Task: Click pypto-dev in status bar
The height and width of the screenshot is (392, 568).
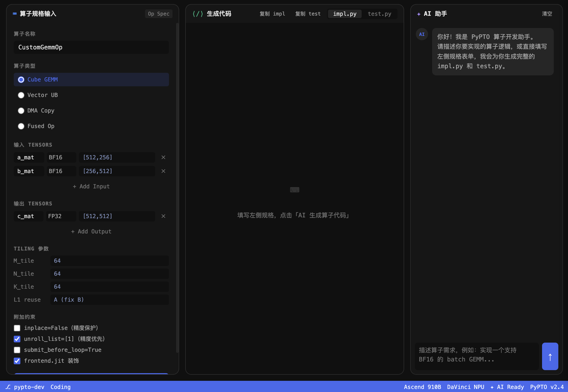Action: [x=29, y=387]
